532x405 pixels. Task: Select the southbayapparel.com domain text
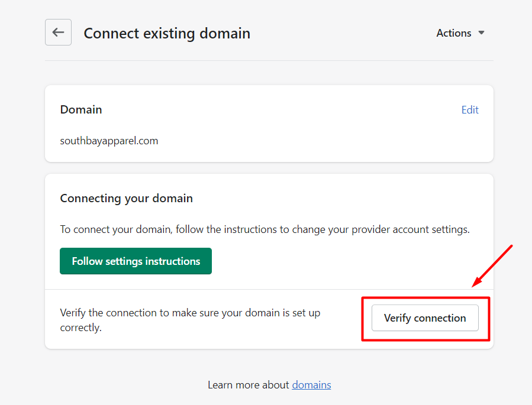tap(109, 141)
